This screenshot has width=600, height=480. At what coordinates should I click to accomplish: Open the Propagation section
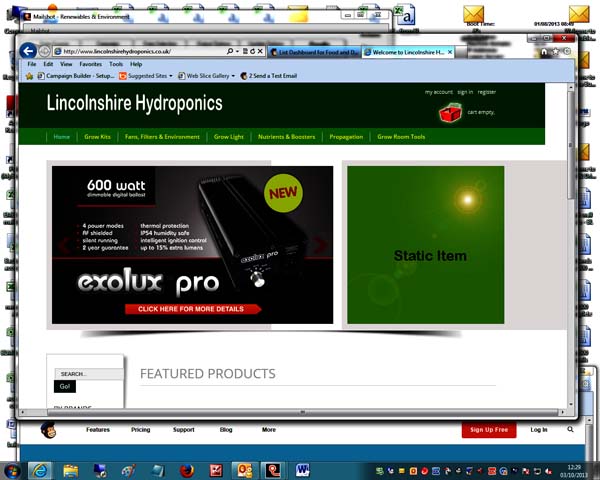coord(346,137)
